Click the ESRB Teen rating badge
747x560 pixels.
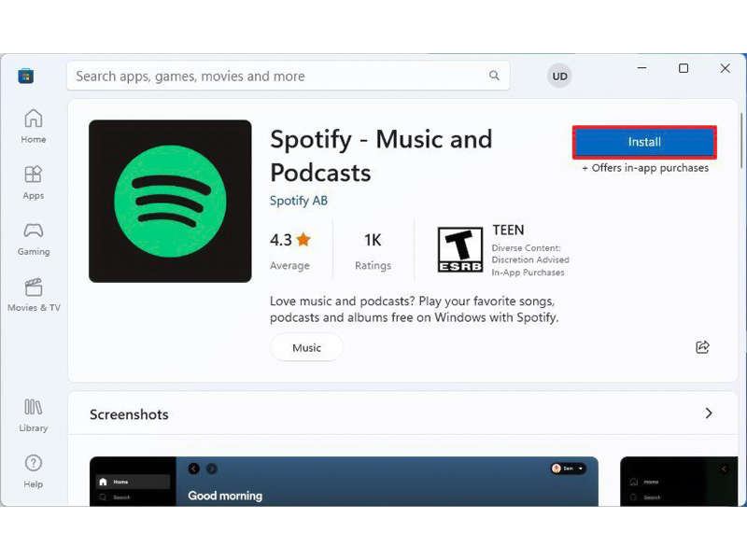(x=459, y=250)
